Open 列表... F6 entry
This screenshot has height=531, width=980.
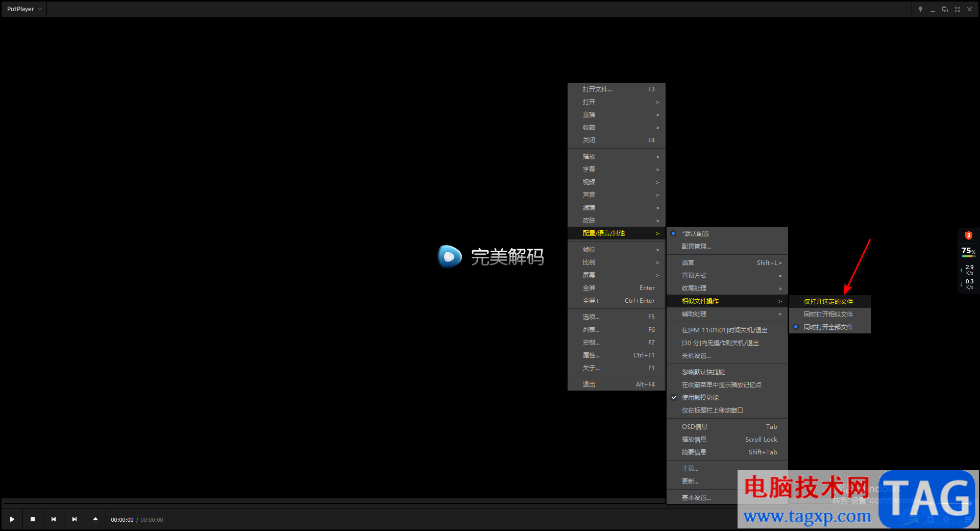click(x=617, y=329)
